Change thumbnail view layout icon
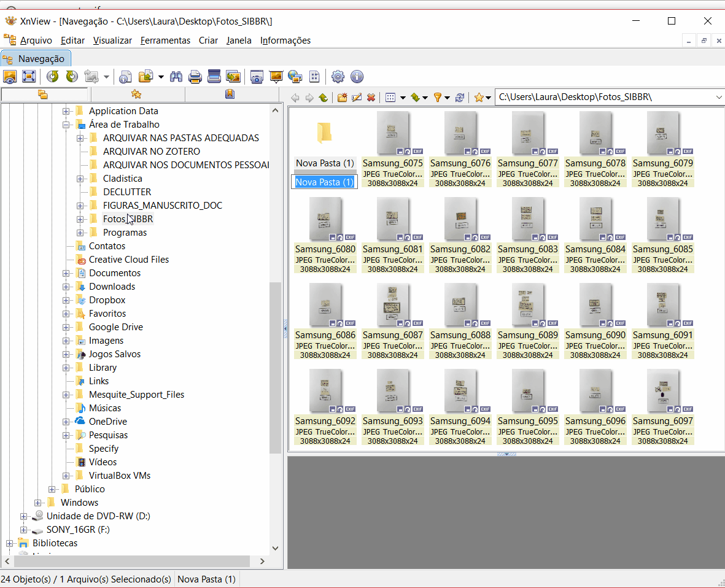The height and width of the screenshot is (588, 725). 390,98
